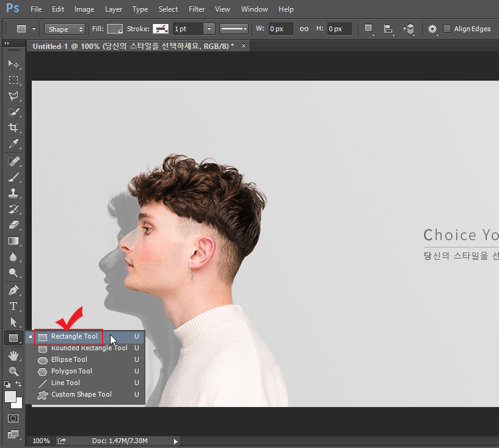Select the Eraser tool
The width and height of the screenshot is (499, 448).
pyautogui.click(x=13, y=225)
